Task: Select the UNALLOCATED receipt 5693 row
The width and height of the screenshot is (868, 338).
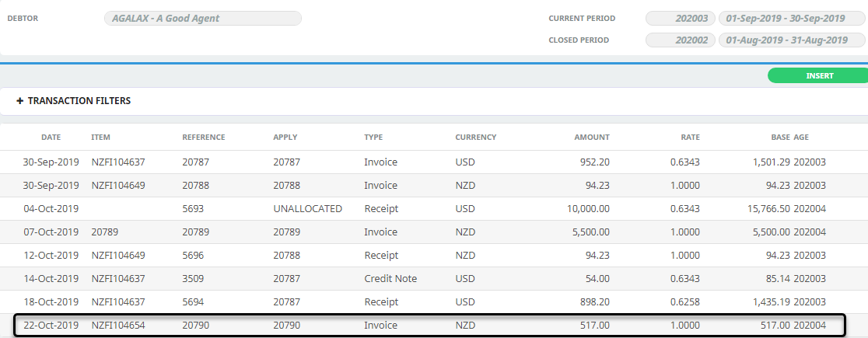Action: [x=434, y=208]
